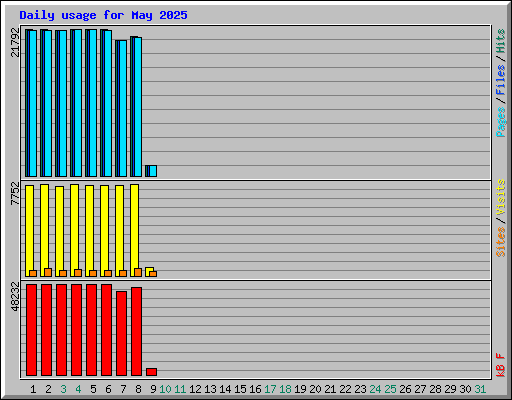Click the 'Daily usage for May 2025' title
This screenshot has height=400, width=512.
point(103,15)
